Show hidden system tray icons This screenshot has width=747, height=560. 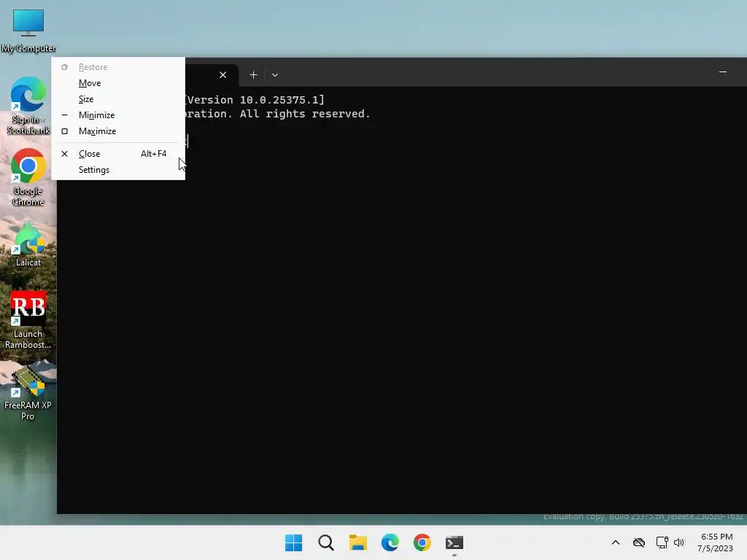tap(616, 542)
